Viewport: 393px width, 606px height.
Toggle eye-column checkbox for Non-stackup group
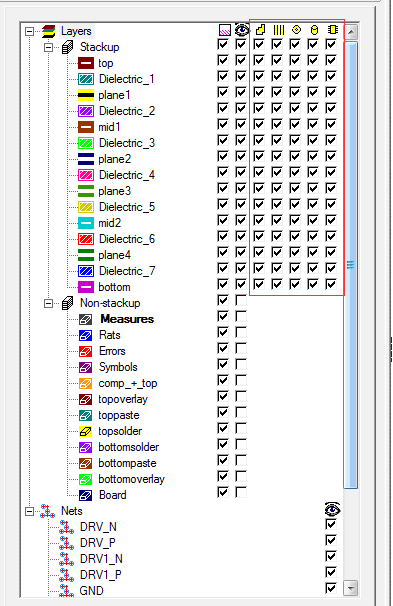point(241,301)
